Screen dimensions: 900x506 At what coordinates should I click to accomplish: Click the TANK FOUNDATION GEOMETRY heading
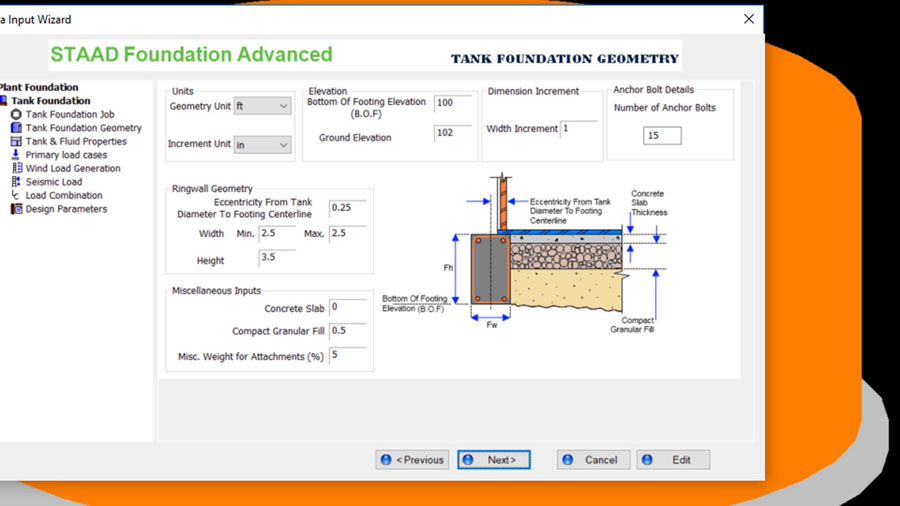pyautogui.click(x=564, y=59)
